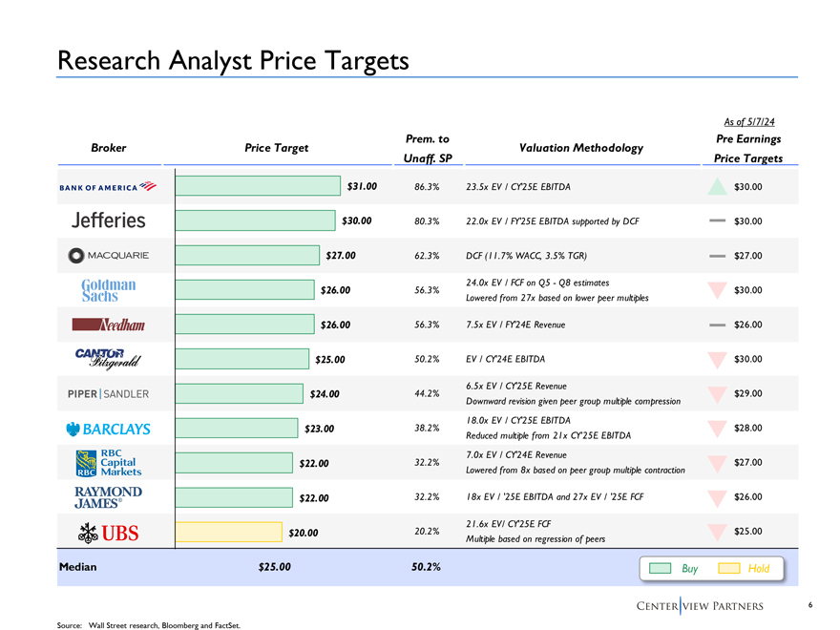
Task: Click the gray dash in the Jefferies row
Action: (x=718, y=220)
